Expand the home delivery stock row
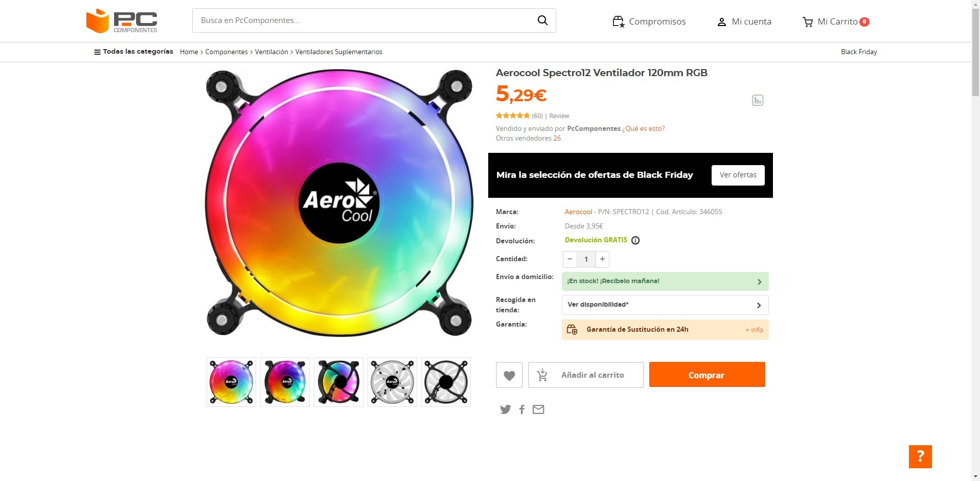 tap(665, 281)
